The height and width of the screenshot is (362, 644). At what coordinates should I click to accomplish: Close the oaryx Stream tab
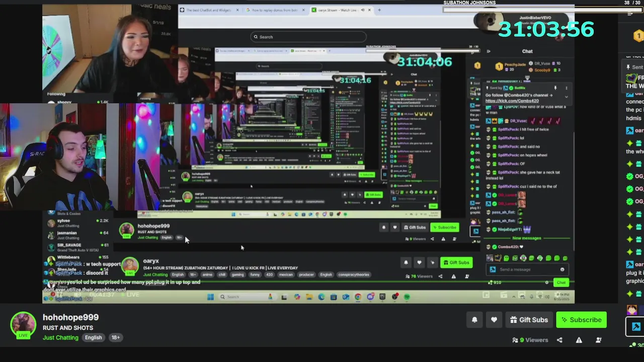[369, 10]
